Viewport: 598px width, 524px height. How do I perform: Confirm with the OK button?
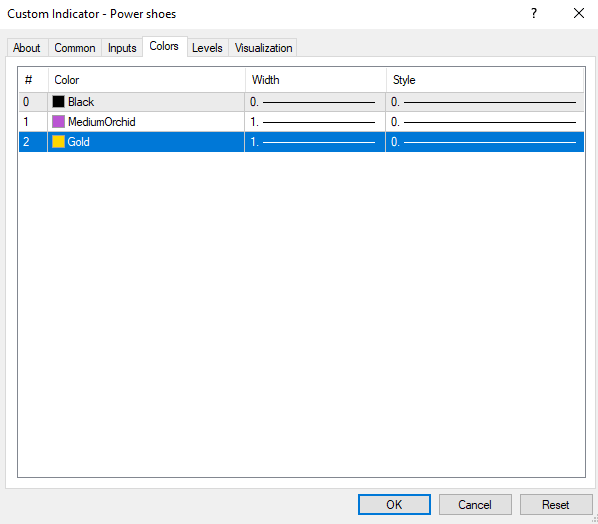point(394,505)
